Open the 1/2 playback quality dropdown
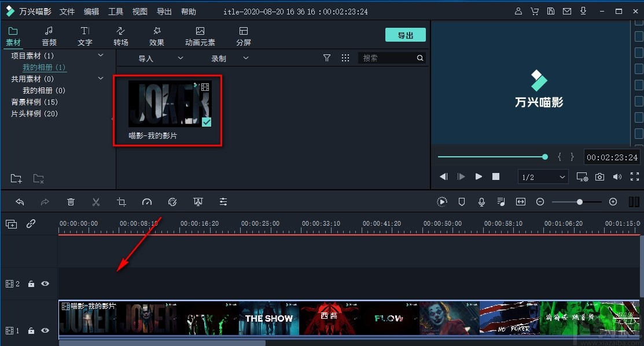The image size is (644, 346). point(542,176)
